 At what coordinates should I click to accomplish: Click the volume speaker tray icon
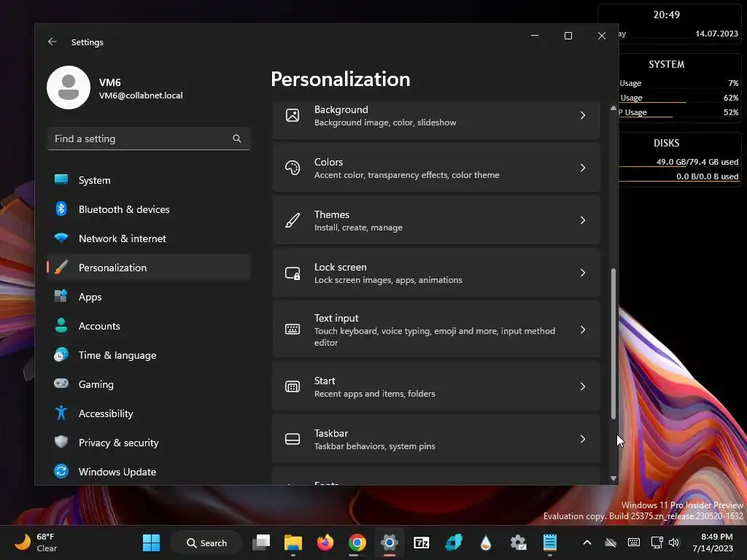[673, 542]
